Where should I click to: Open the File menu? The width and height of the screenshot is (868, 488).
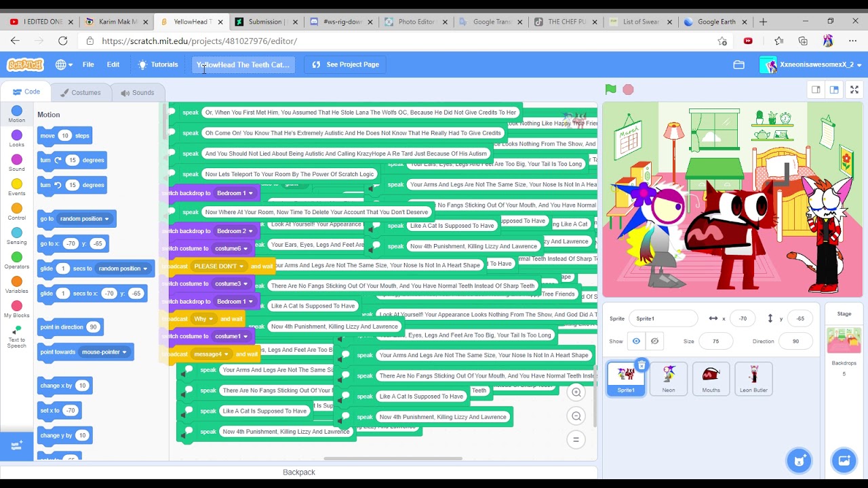88,65
